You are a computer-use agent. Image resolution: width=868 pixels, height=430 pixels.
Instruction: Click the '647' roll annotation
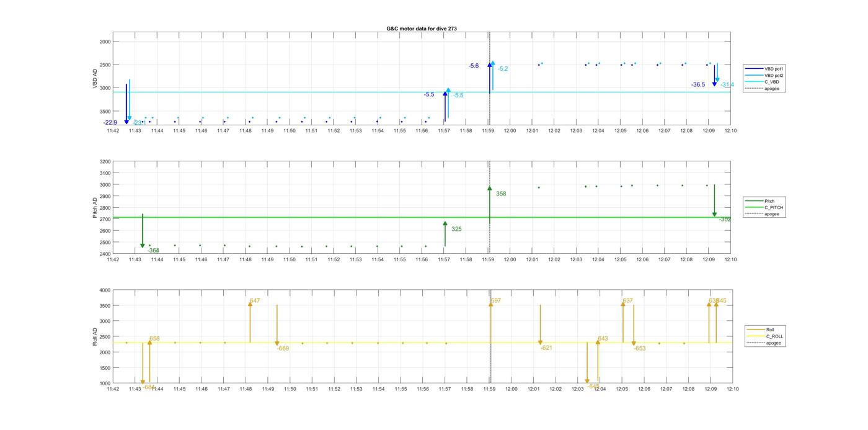[255, 301]
